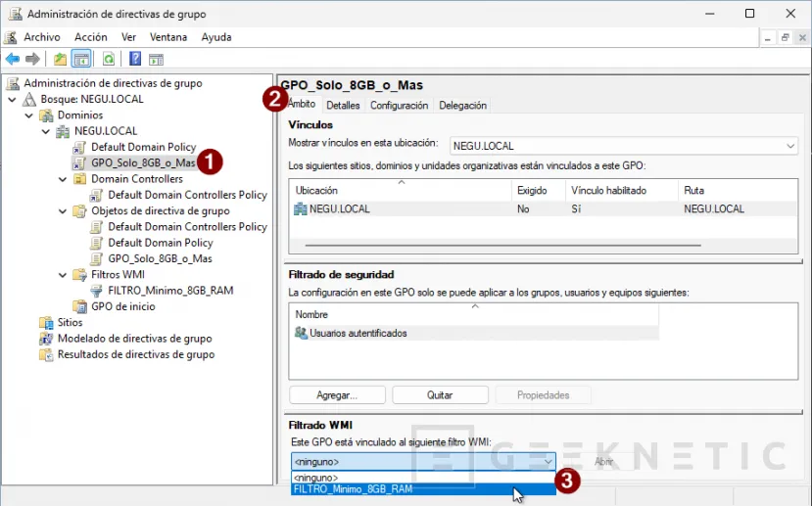Click the Propiedades button

point(543,395)
